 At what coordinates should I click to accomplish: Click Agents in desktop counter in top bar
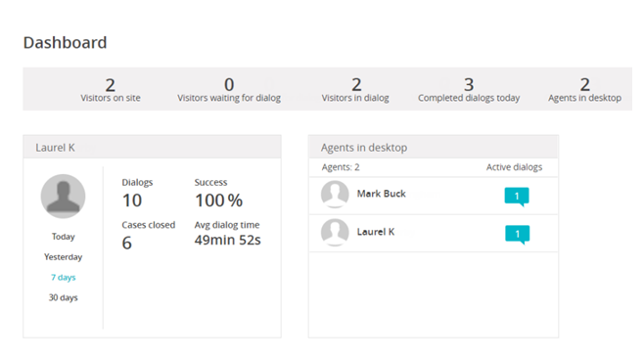click(584, 90)
